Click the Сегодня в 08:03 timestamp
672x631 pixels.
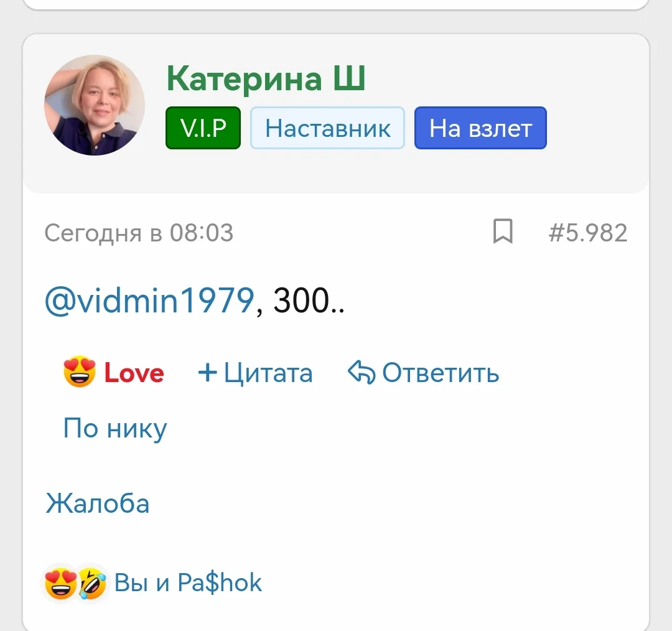139,233
